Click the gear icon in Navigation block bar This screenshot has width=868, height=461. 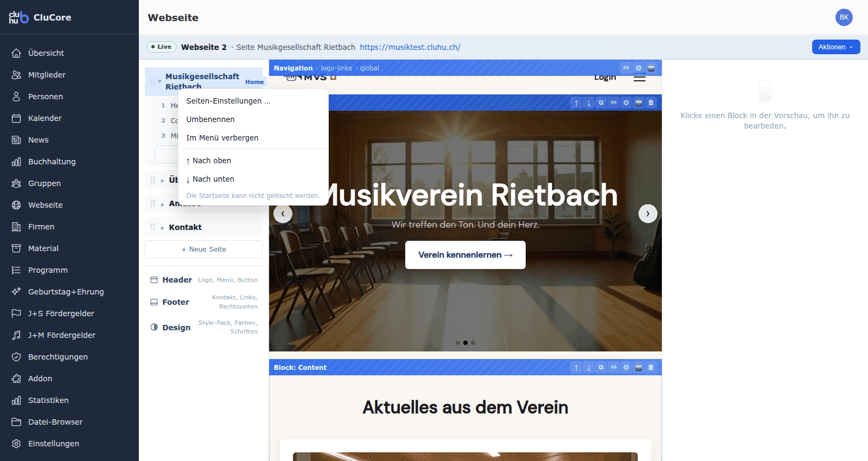639,68
